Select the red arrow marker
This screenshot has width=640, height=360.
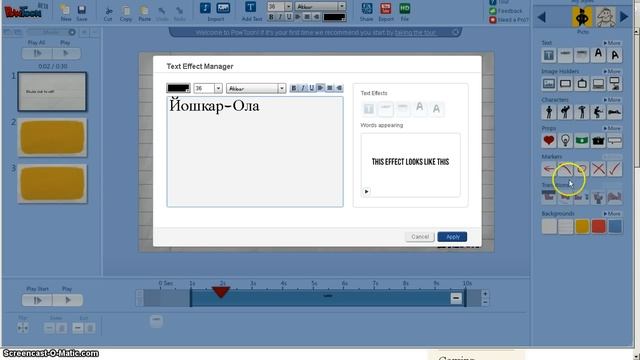tap(549, 169)
